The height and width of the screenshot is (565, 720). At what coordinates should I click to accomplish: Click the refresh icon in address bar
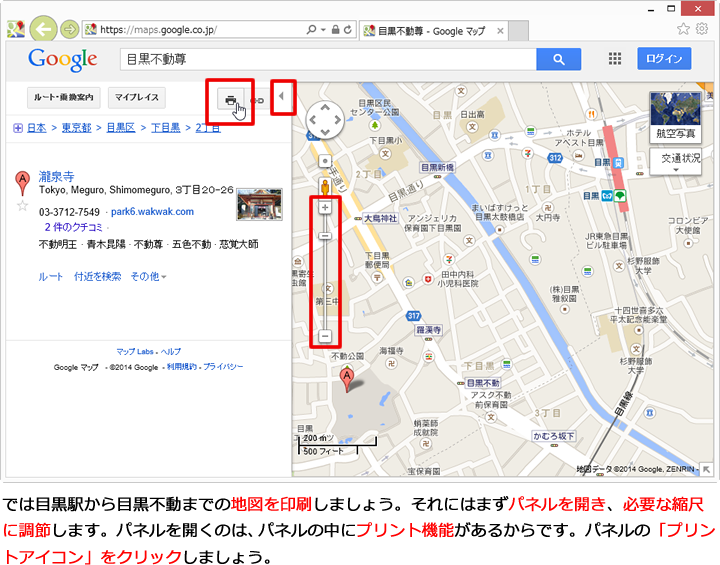pos(348,30)
